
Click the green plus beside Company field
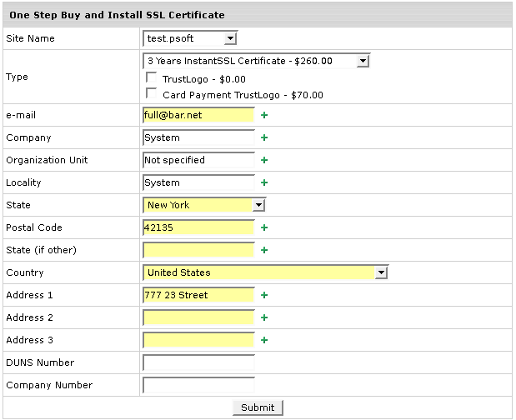click(x=264, y=137)
